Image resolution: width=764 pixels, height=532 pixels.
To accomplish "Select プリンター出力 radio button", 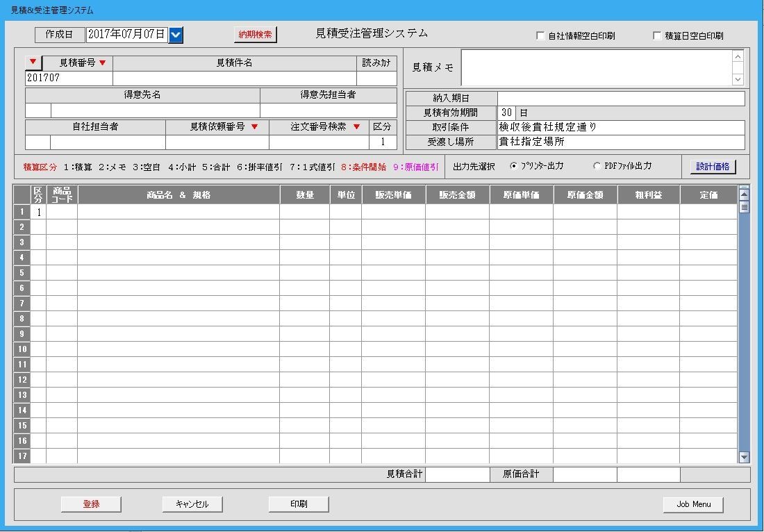I will pos(513,166).
